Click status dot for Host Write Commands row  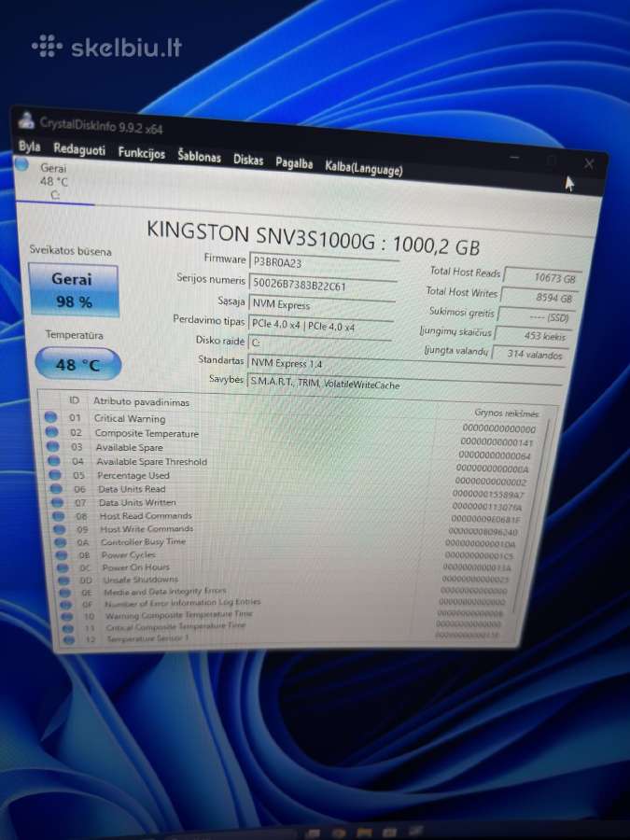click(60, 529)
